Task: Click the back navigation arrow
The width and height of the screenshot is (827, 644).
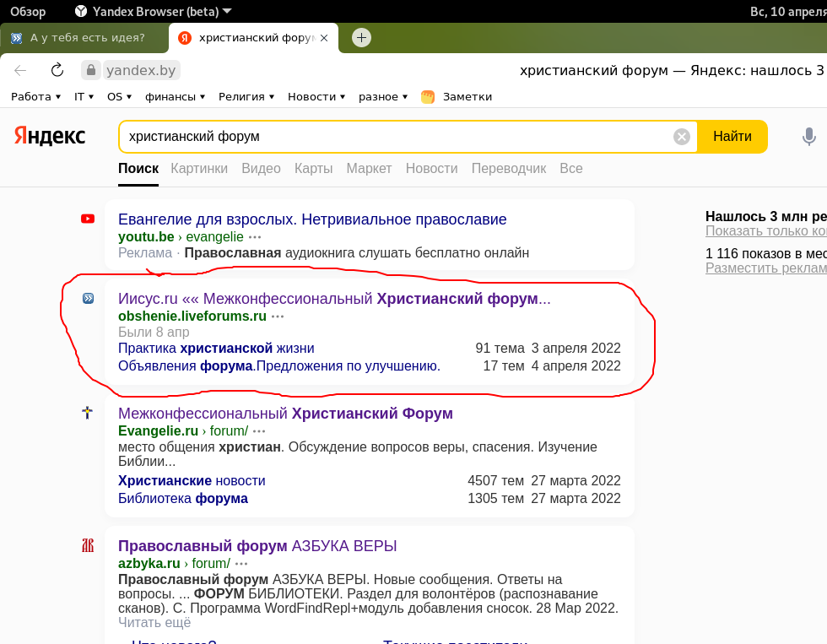Action: point(20,70)
